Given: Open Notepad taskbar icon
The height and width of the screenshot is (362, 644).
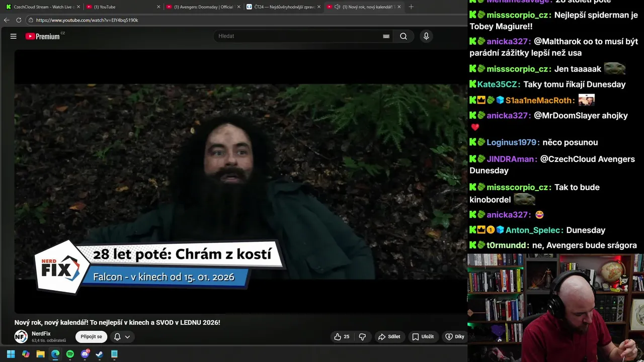Looking at the screenshot, I should pos(114,354).
